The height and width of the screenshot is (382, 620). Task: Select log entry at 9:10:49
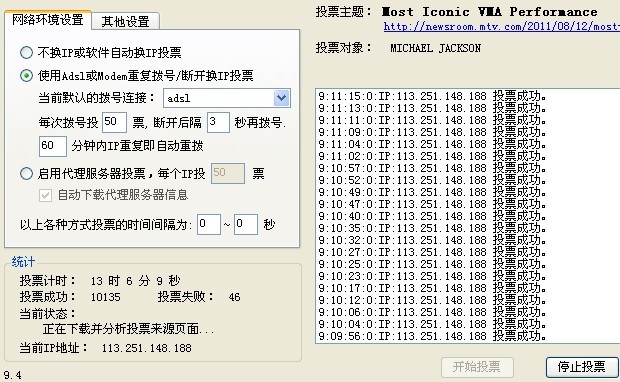432,192
